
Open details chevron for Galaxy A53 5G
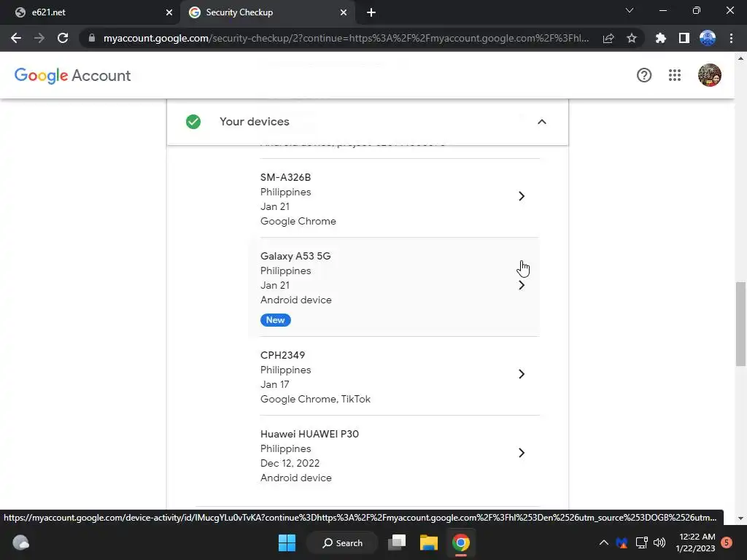click(522, 285)
